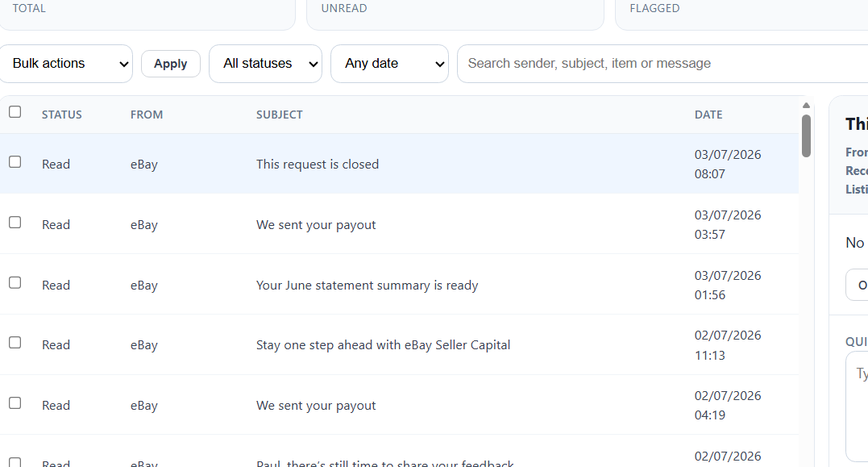Tick checkbox for June statement summary message
The height and width of the screenshot is (467, 868).
pos(15,282)
